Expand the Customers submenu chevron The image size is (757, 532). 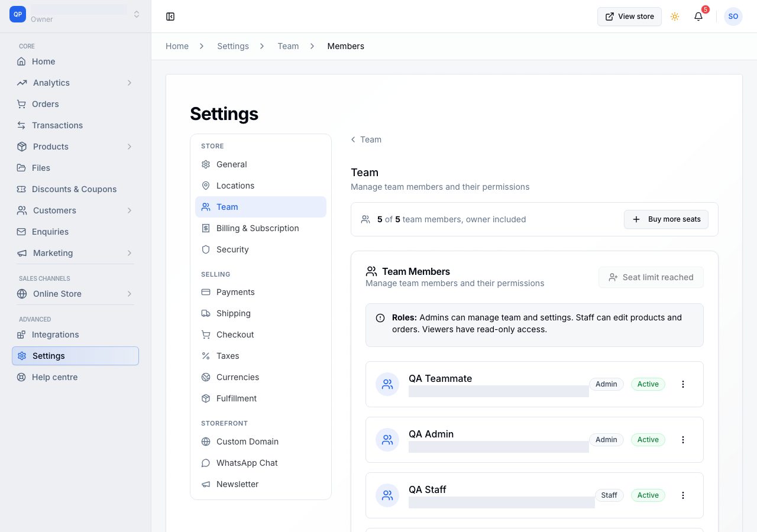(130, 210)
